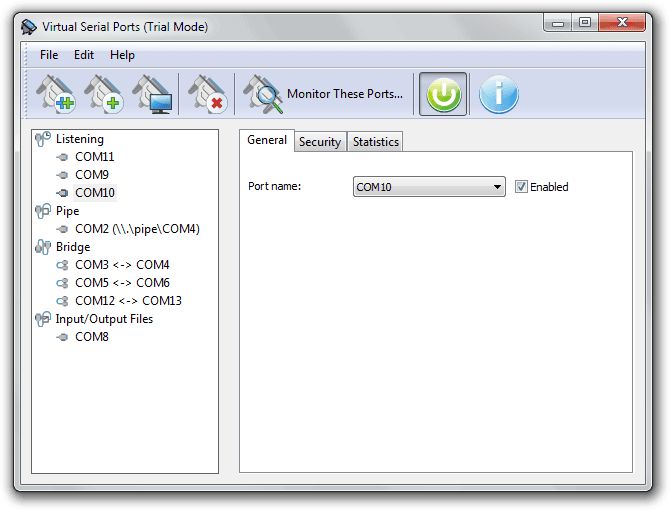The image size is (671, 511).
Task: Open the Port name dropdown
Action: 497,187
